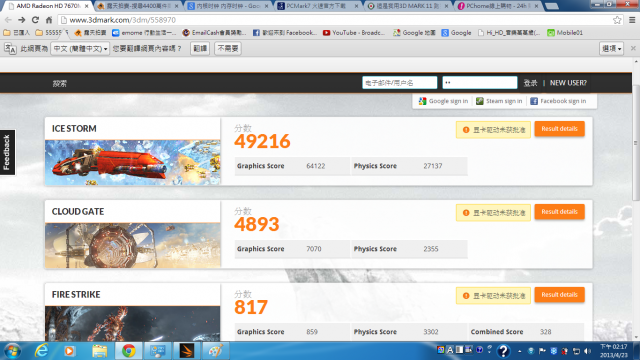Open the Feedback side tab
640x360 pixels.
coord(7,152)
